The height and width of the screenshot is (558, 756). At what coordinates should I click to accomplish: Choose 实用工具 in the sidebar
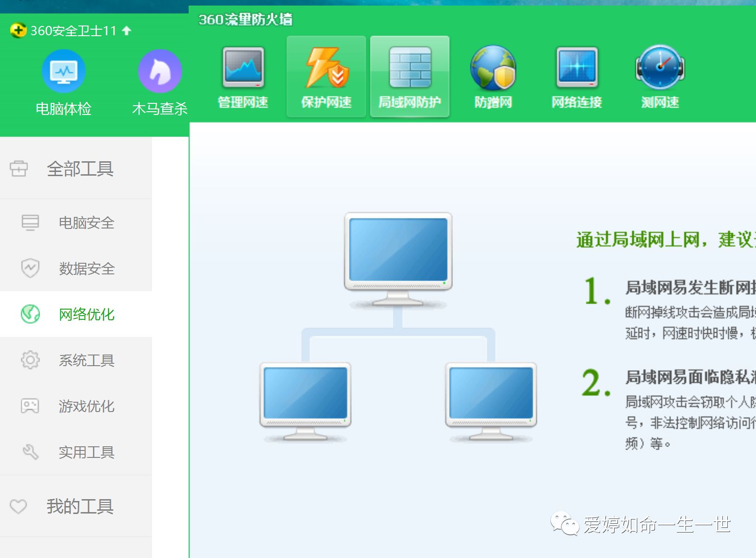point(76,452)
